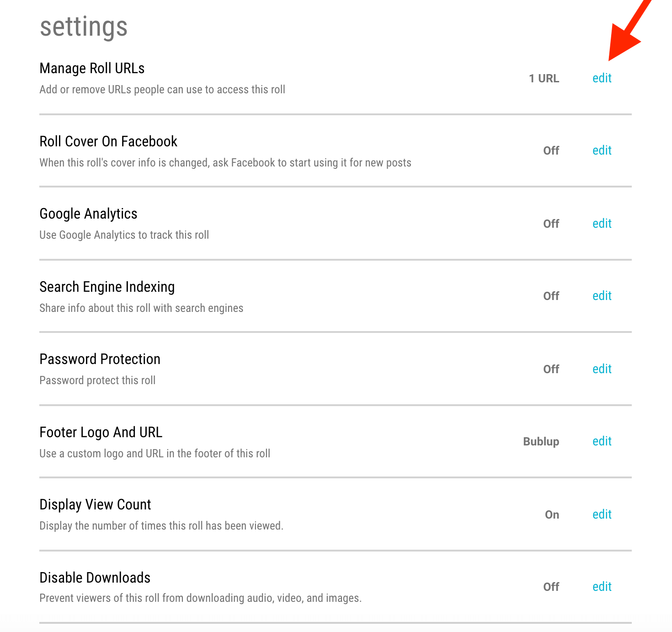Edit the Disable Downloads setting
This screenshot has height=632, width=672.
pos(602,587)
